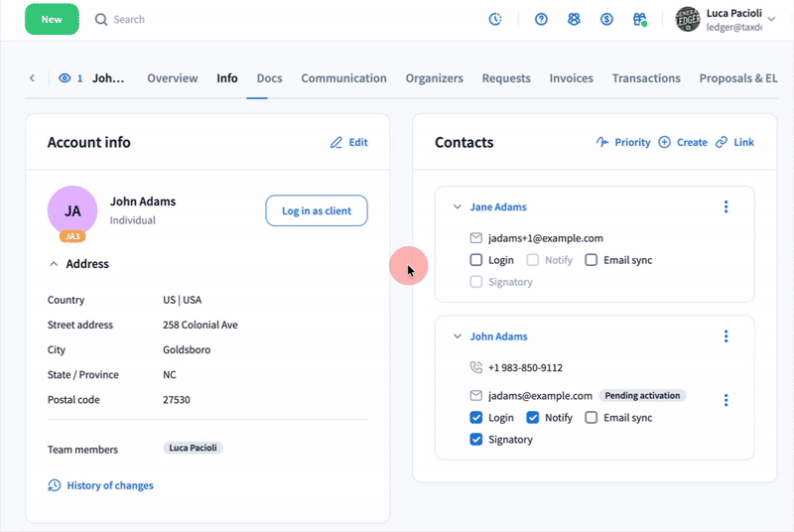
Task: Uncheck Notify for John Adams
Action: coord(533,418)
